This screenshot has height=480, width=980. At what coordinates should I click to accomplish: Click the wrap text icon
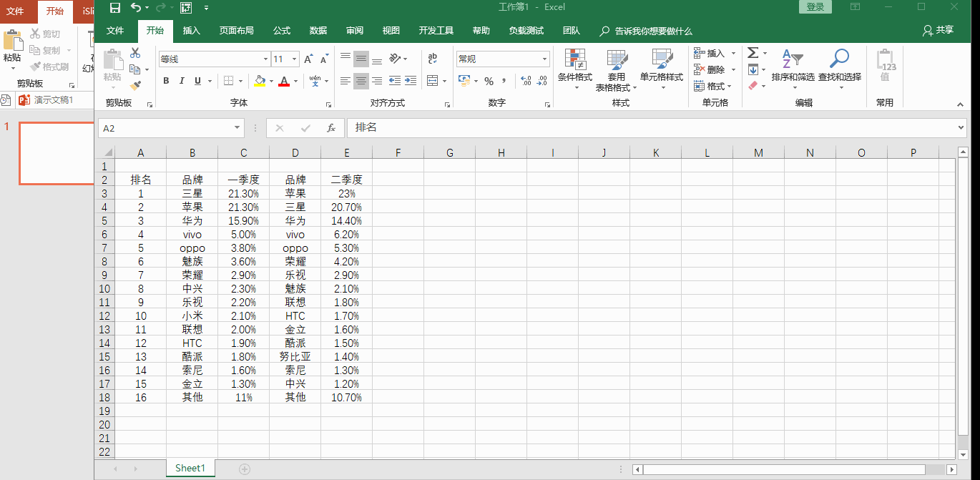433,59
